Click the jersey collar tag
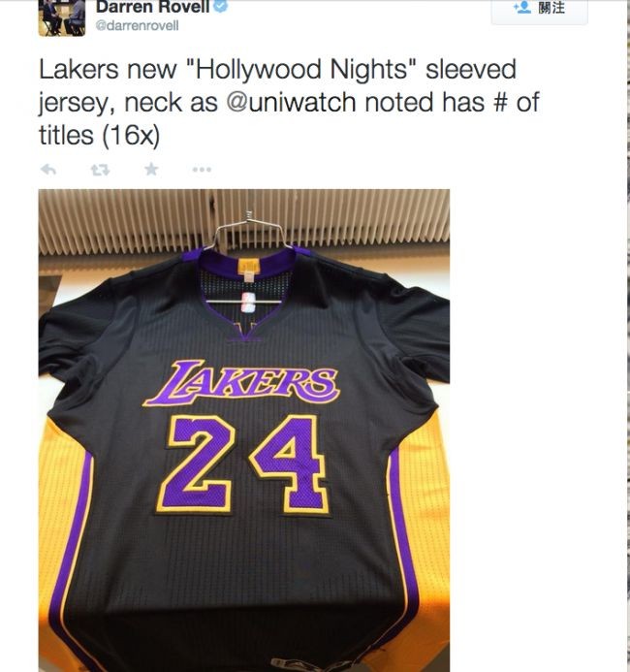The image size is (630, 672). click(249, 271)
